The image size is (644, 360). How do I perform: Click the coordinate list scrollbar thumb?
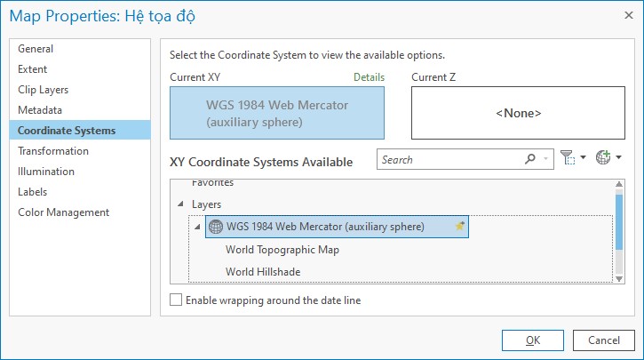click(x=619, y=222)
